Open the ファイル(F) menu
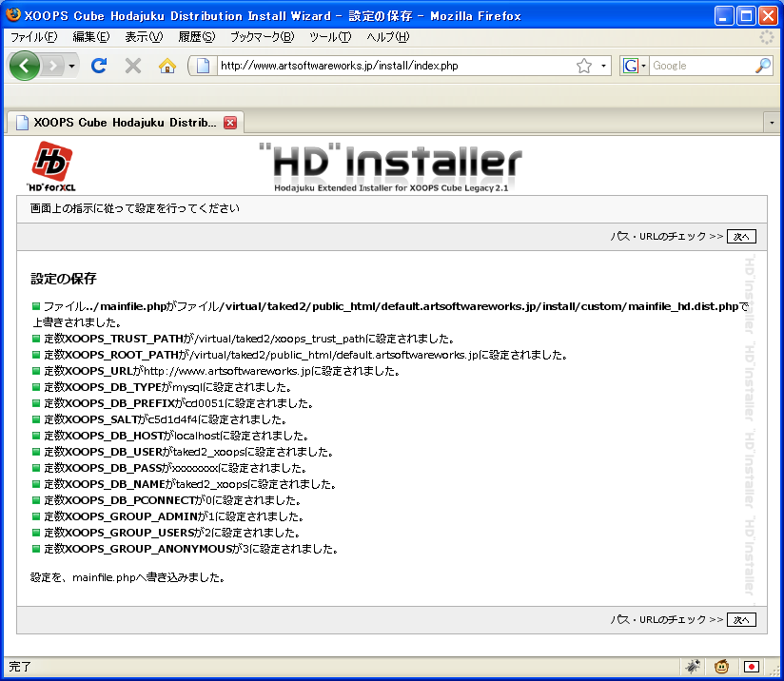784x681 pixels. tap(33, 37)
